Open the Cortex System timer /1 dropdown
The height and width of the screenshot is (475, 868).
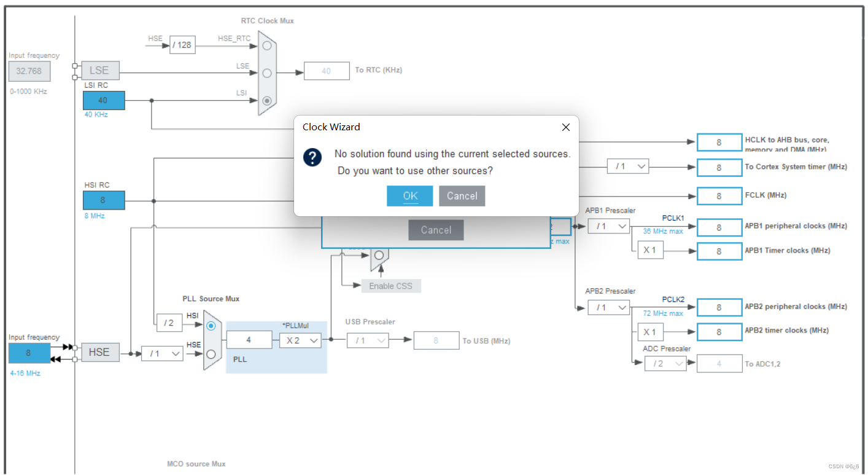[628, 167]
